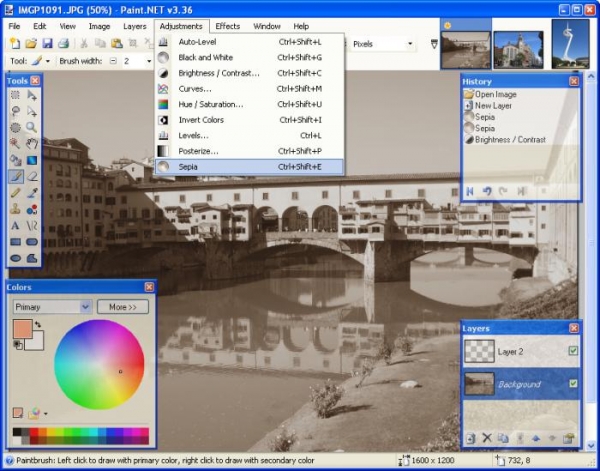Click the secondary white color swatch
600x471 pixels.
pos(38,343)
